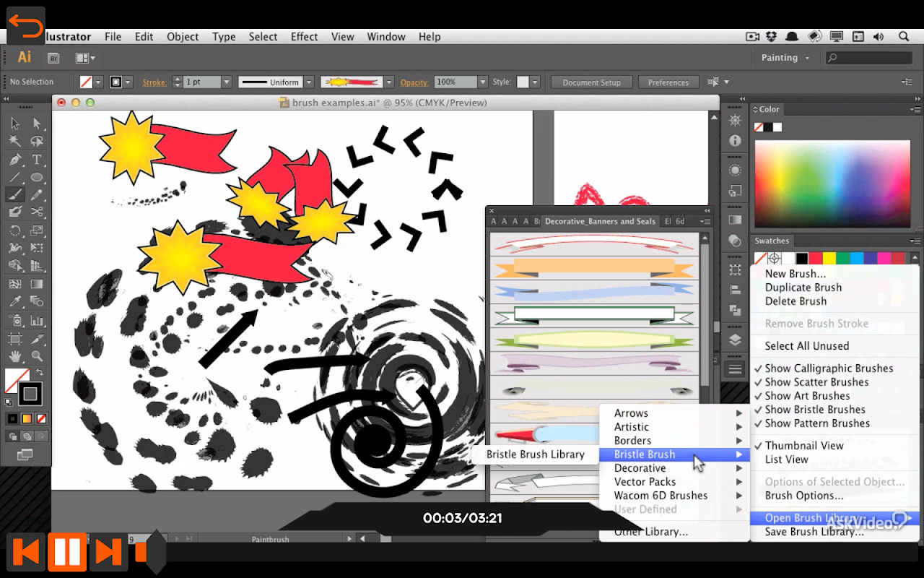The height and width of the screenshot is (578, 924).
Task: Select Brush Options in the panel menu
Action: point(803,496)
